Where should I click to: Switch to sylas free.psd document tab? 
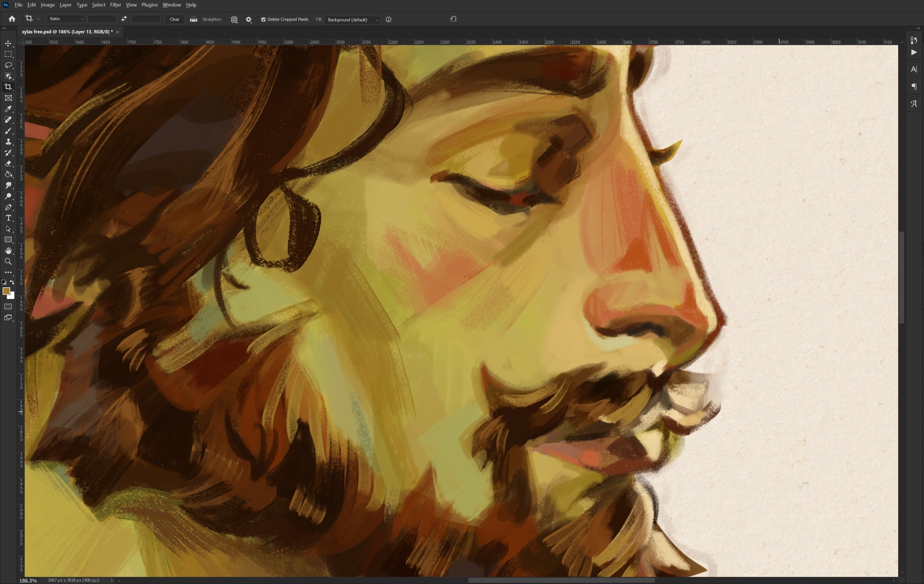[x=67, y=32]
